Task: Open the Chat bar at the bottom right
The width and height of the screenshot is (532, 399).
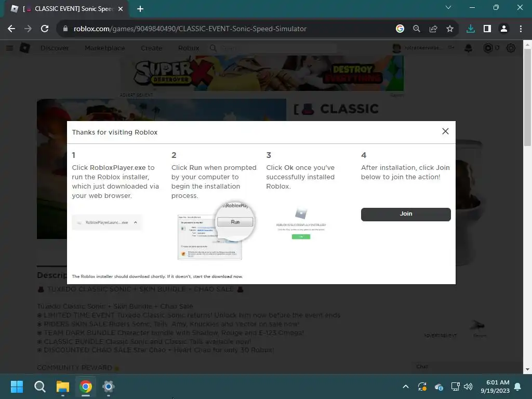Action: point(467,367)
